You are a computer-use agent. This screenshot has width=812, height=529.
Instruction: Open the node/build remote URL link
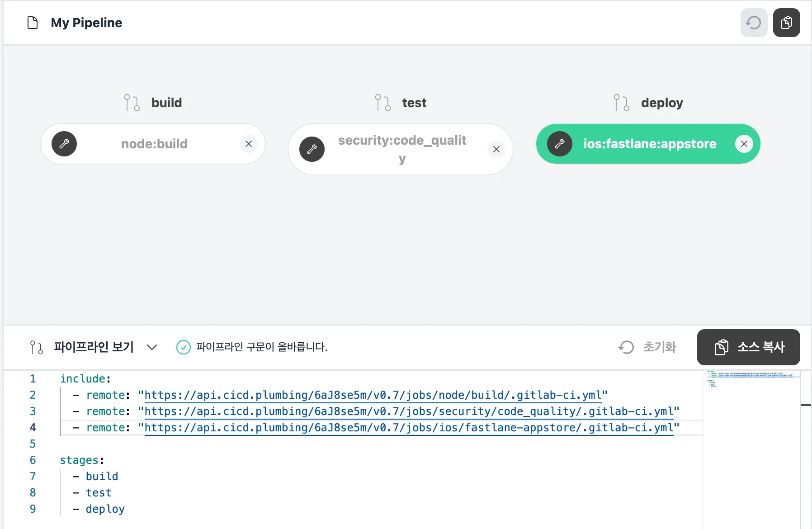pyautogui.click(x=373, y=395)
